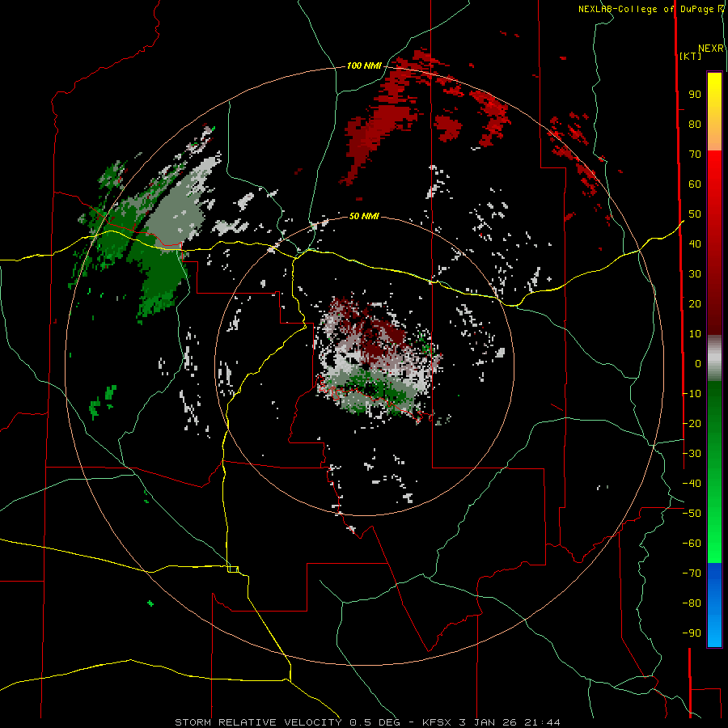Click the -70 value on velocity scale
The image size is (728, 728).
click(692, 574)
